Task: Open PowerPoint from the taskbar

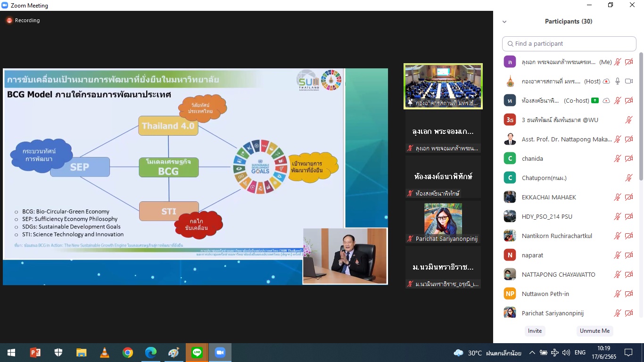Action: pyautogui.click(x=35, y=353)
